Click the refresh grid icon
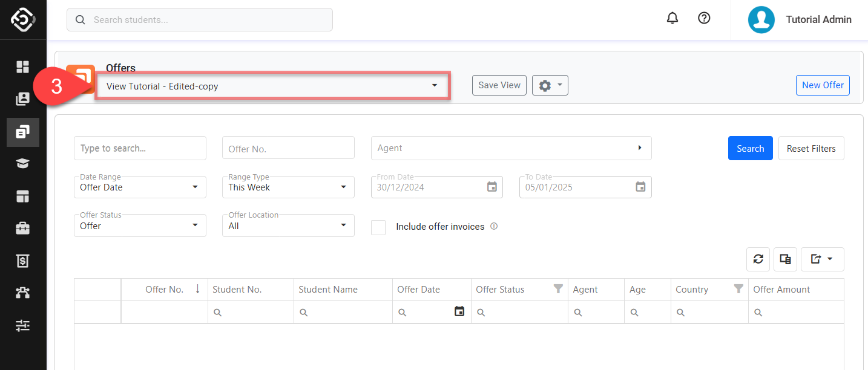868x370 pixels. [x=758, y=259]
